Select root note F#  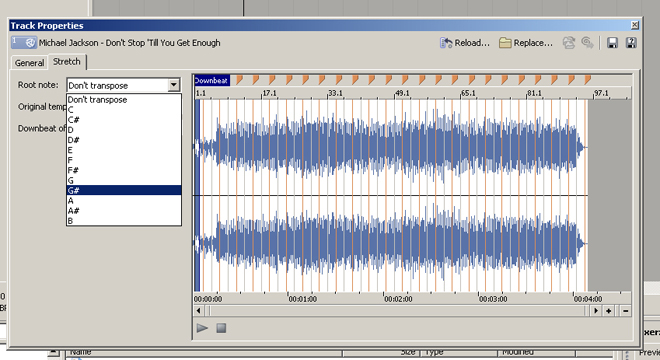(x=124, y=170)
